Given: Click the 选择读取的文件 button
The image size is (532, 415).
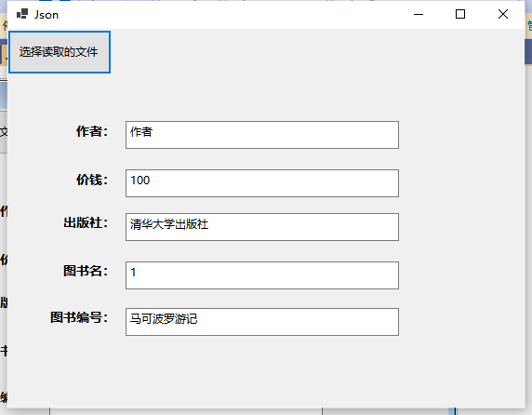Looking at the screenshot, I should click(60, 52).
